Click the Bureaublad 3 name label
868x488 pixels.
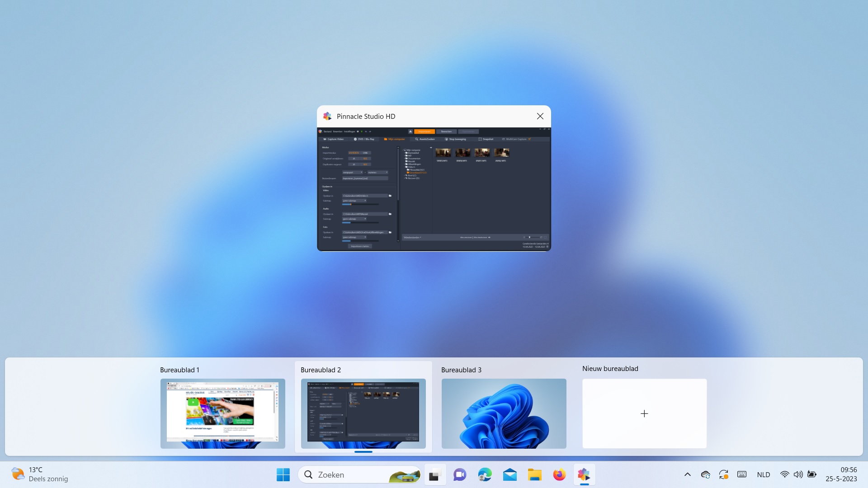[x=461, y=370]
